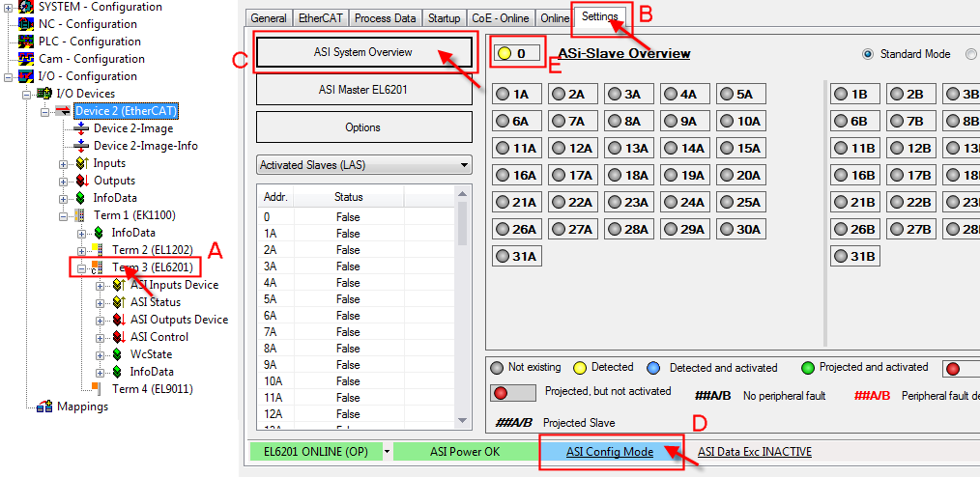Collapse the Term 1 (EK1100) node
The height and width of the screenshot is (477, 980).
[63, 216]
